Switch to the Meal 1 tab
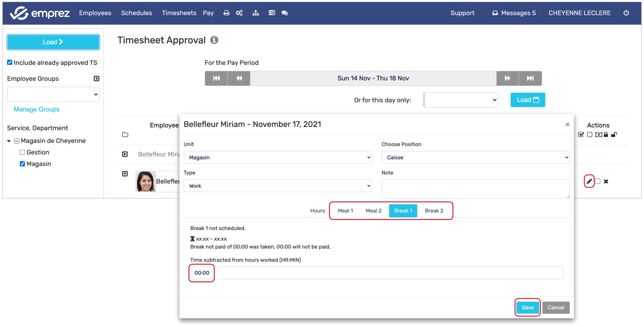The height and width of the screenshot is (327, 644). 345,211
